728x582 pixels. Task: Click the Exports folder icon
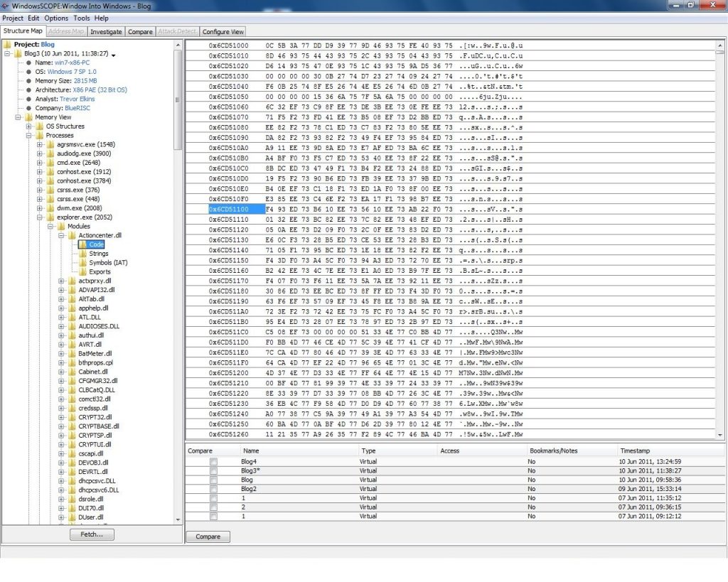(x=82, y=271)
